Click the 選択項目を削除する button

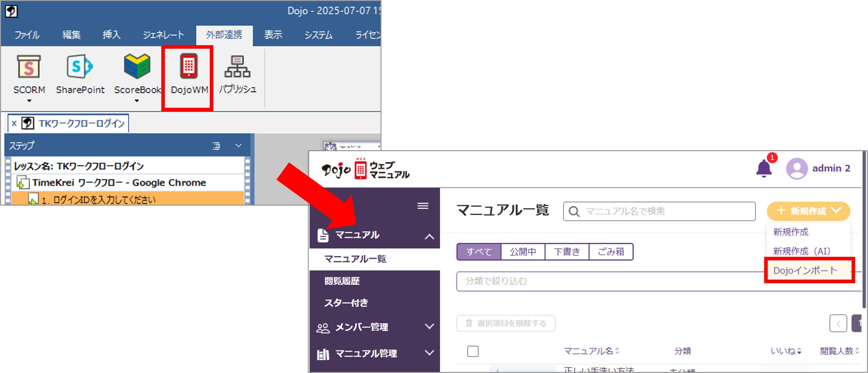(505, 323)
